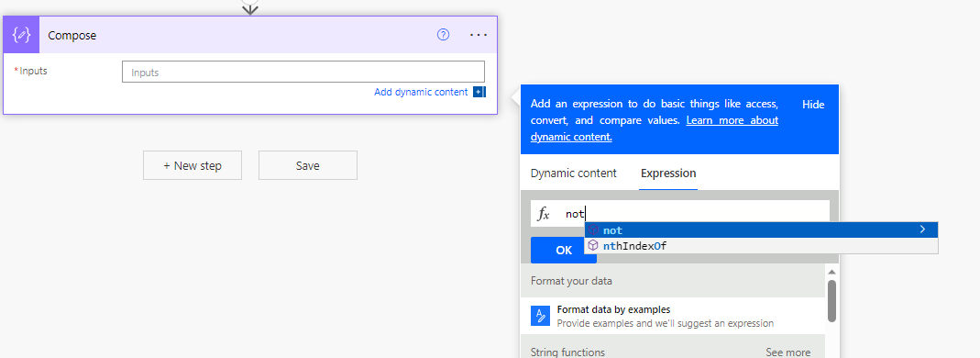Add a New step
This screenshot has width=980, height=358.
coord(193,165)
